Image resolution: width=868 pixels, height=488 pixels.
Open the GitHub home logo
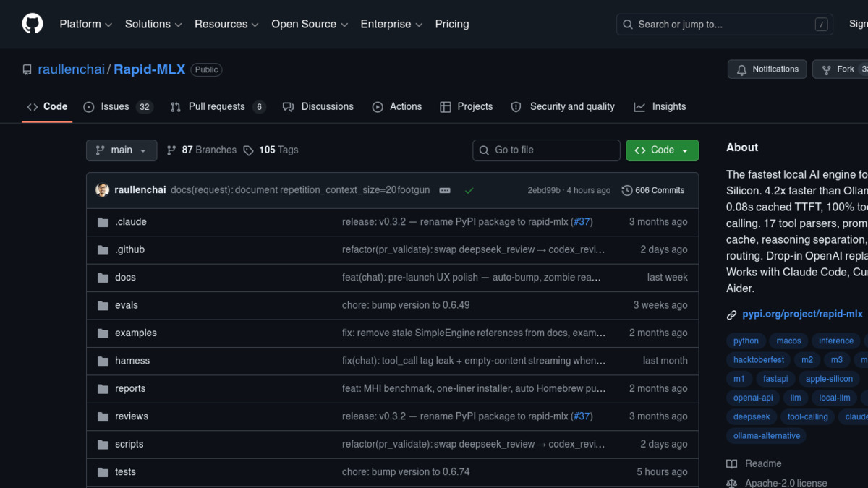coord(32,24)
